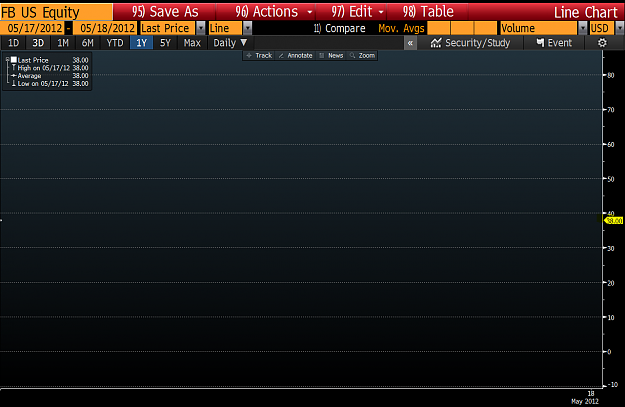
Task: Collapse the legend tree expander
Action: click(x=8, y=59)
